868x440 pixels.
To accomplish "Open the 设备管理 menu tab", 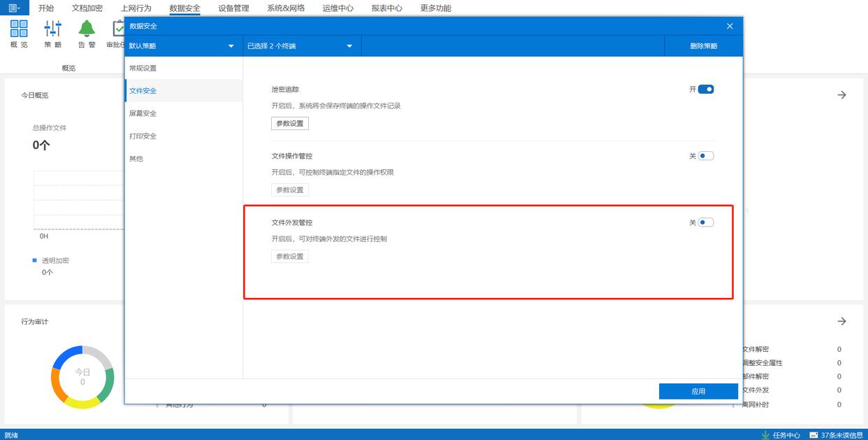I will click(x=233, y=8).
